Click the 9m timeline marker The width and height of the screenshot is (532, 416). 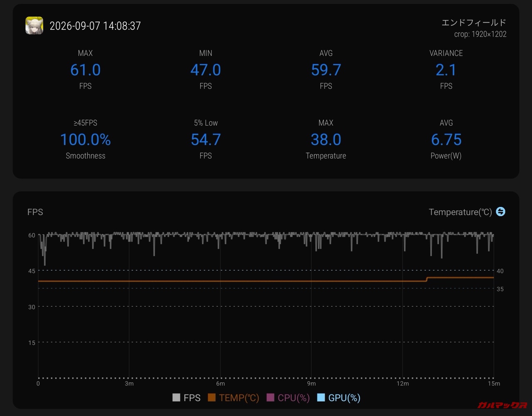point(311,384)
